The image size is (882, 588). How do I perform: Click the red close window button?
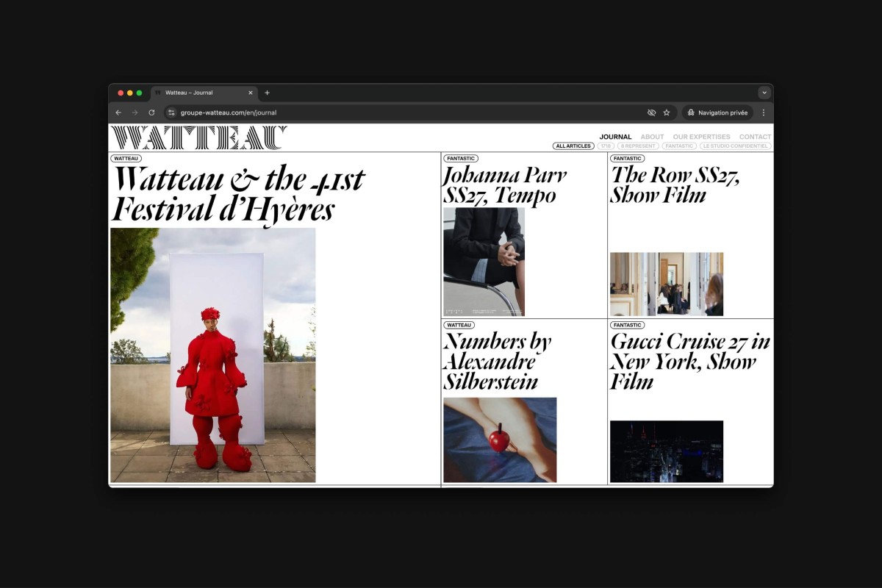121,93
